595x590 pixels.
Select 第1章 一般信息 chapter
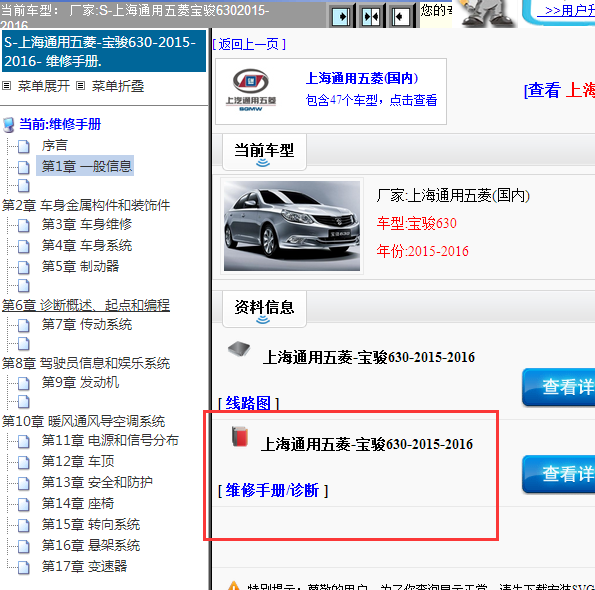click(x=87, y=166)
